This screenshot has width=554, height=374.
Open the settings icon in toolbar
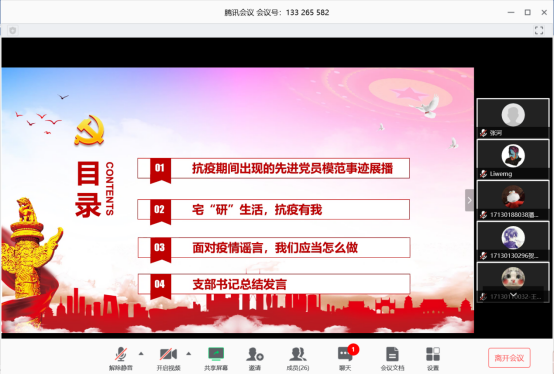(x=433, y=354)
